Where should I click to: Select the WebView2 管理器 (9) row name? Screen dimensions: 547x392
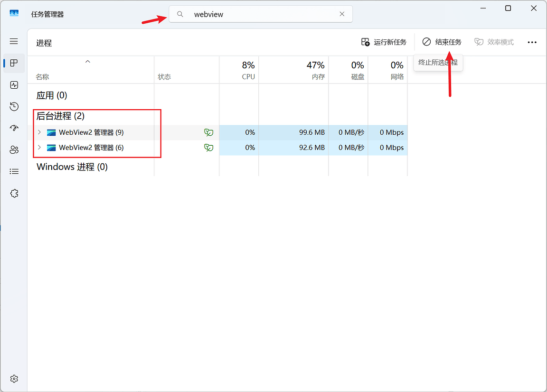click(x=91, y=132)
